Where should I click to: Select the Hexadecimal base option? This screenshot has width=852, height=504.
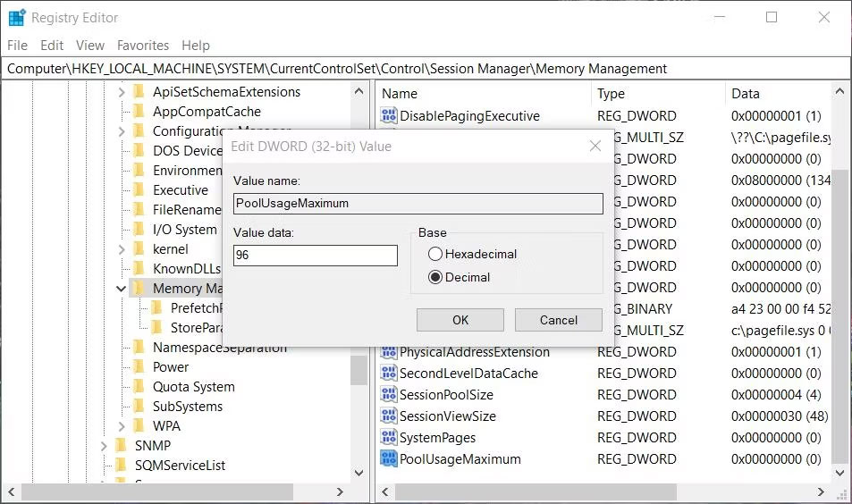435,254
